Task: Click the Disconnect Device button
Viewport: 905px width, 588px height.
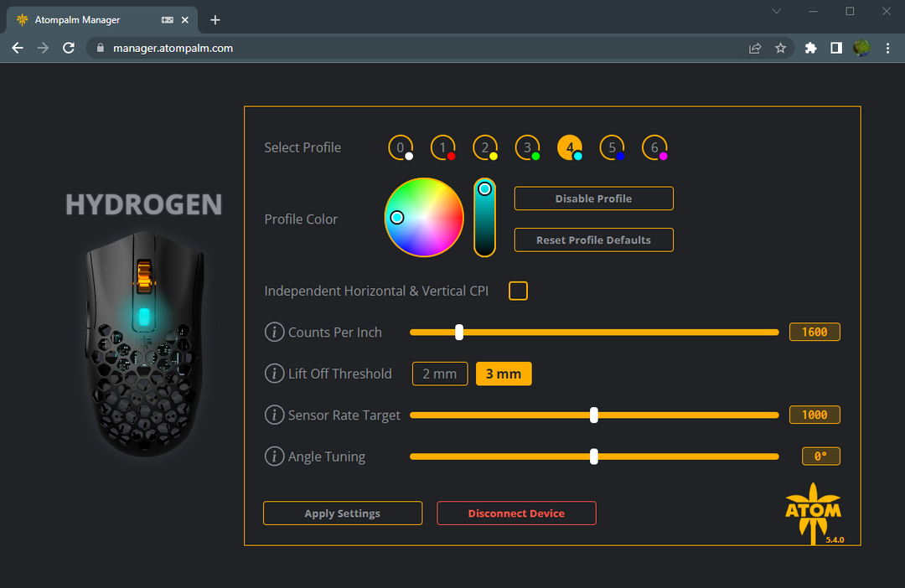Action: 516,513
